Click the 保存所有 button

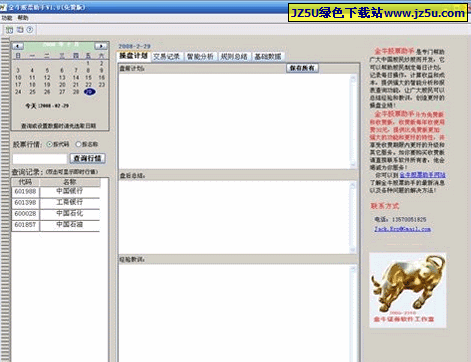tap(302, 68)
